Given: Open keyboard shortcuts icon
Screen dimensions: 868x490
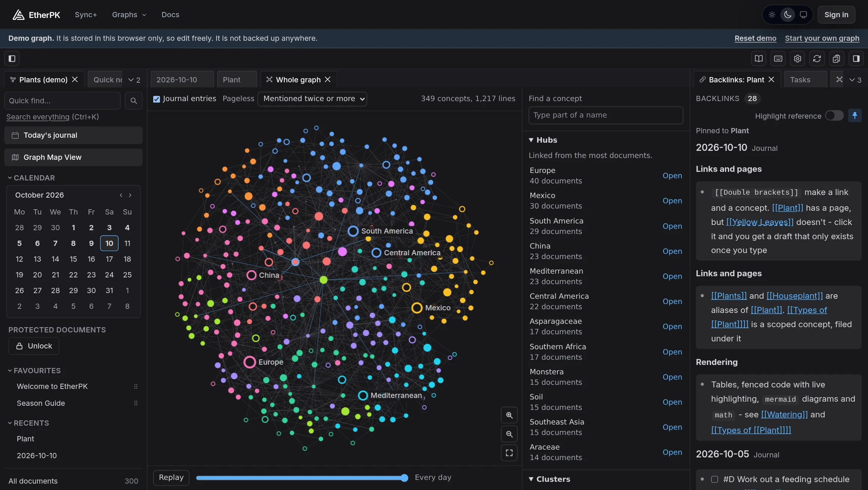Looking at the screenshot, I should (778, 58).
